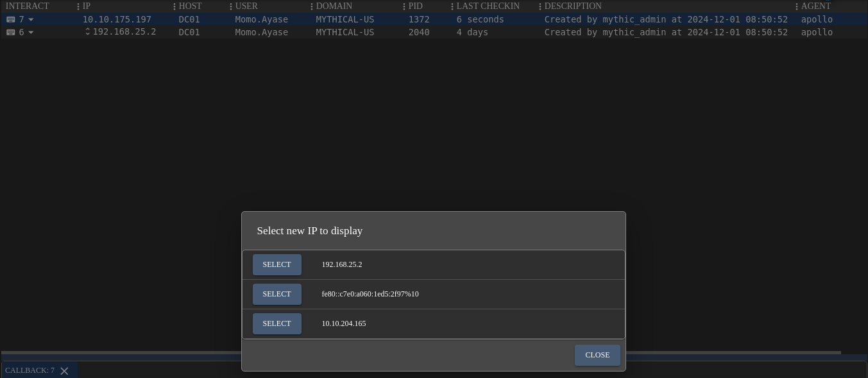
Task: Open dropdown arrow next to callback 6
Action: click(x=31, y=33)
